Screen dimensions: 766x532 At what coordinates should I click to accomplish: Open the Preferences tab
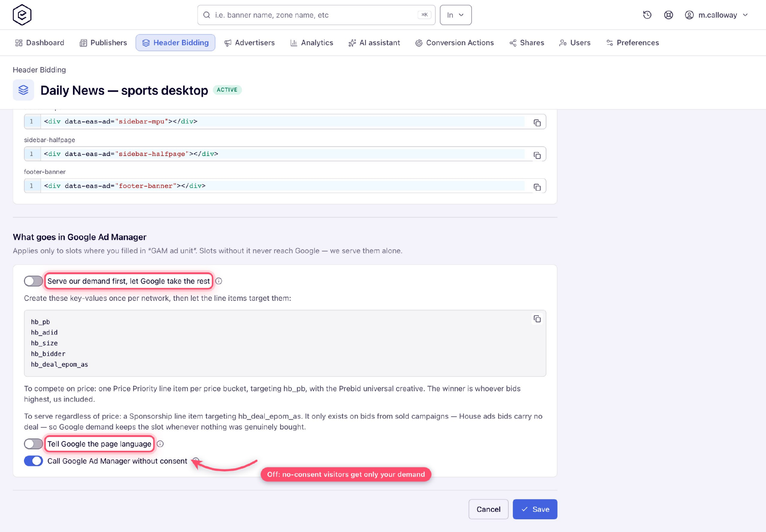633,43
